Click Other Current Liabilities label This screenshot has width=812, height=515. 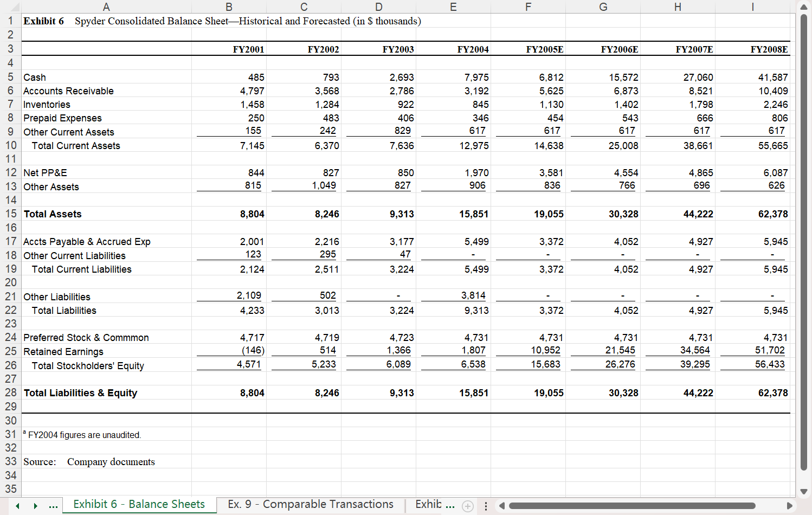106,255
